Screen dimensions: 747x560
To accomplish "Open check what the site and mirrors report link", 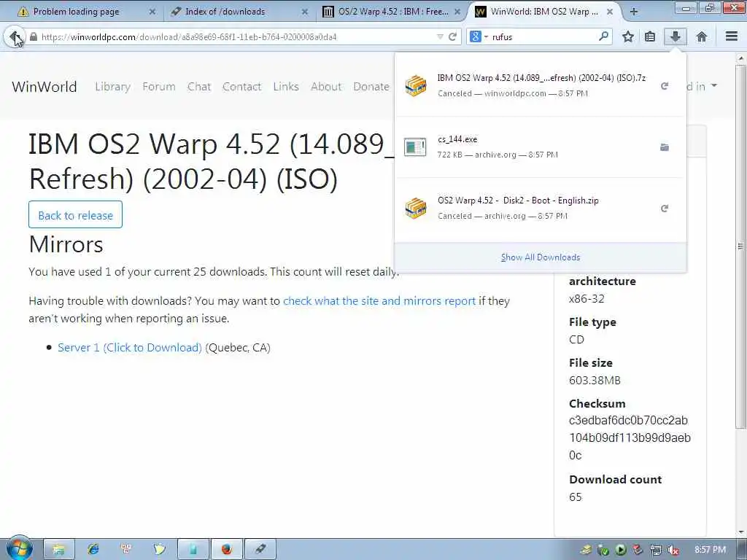I will [379, 301].
